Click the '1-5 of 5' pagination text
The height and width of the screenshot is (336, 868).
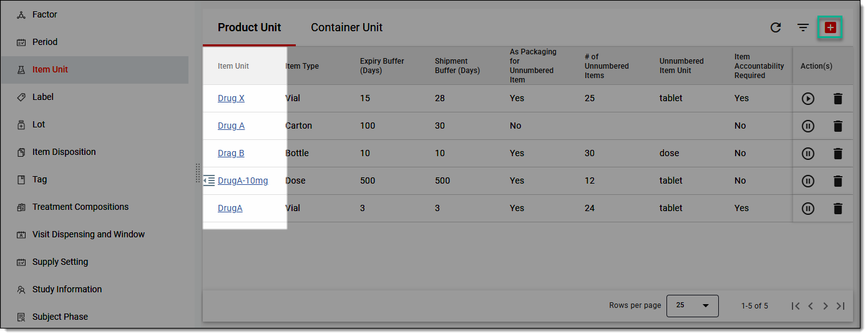pyautogui.click(x=754, y=306)
